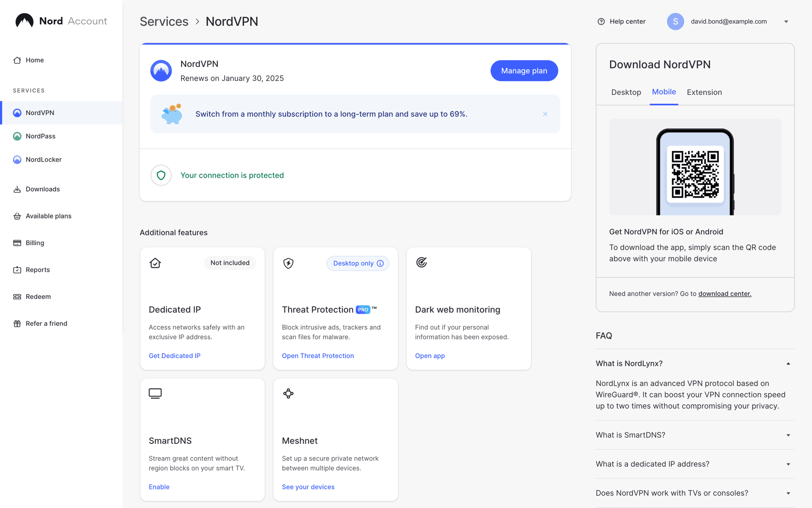Select the Mobile download tab

click(664, 92)
